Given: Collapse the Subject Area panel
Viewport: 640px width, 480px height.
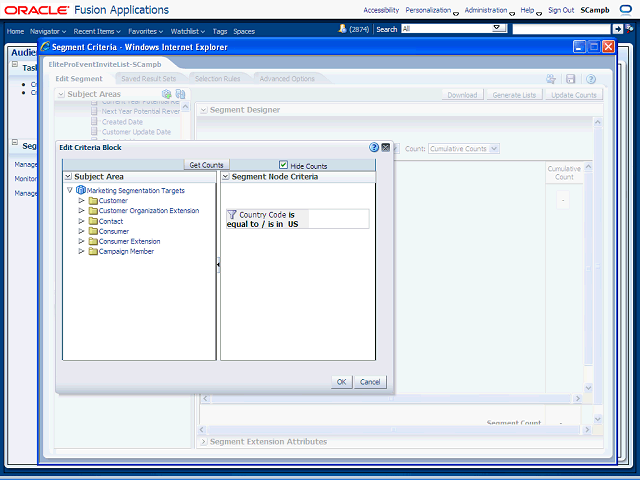Looking at the screenshot, I should coord(68,177).
